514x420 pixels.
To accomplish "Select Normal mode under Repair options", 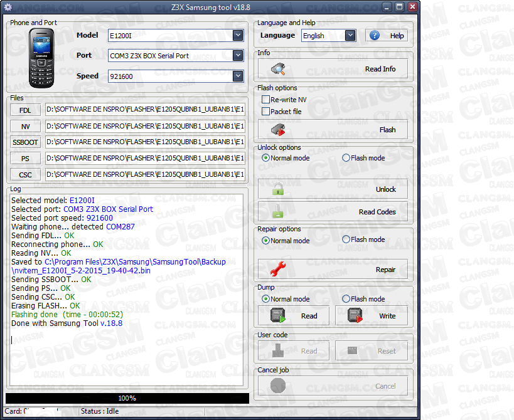I will point(265,241).
